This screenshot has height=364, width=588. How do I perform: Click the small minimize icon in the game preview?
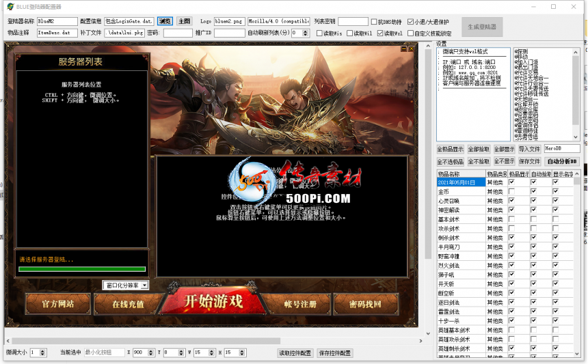[404, 49]
